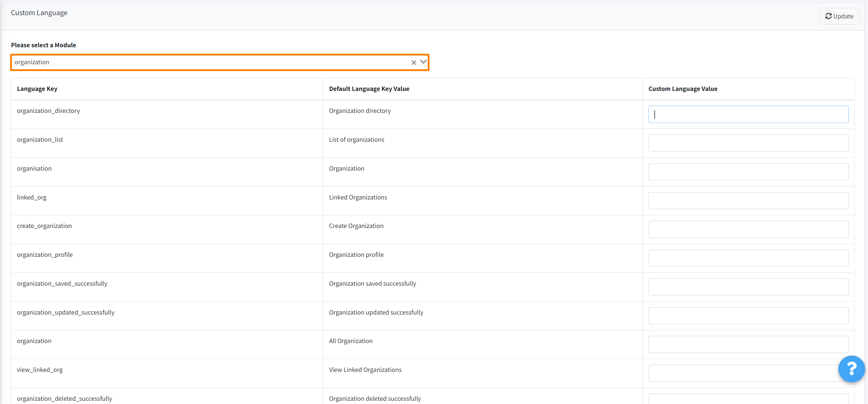Select the custom field beside the organisation key
This screenshot has width=868, height=404.
[x=748, y=172]
